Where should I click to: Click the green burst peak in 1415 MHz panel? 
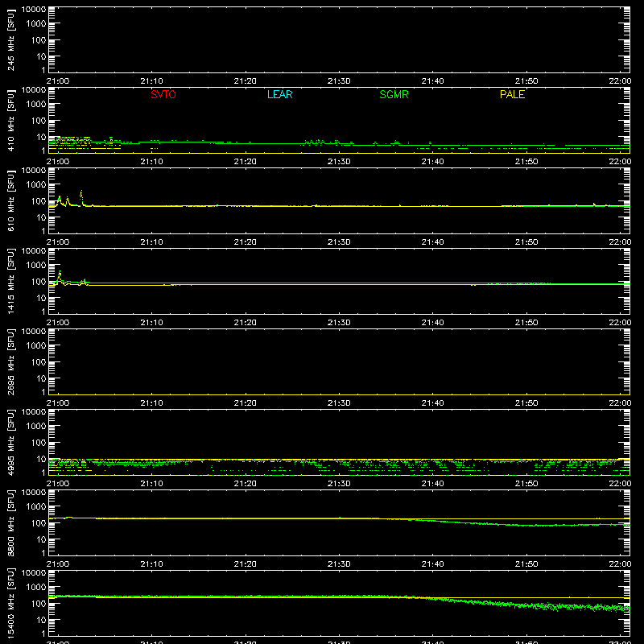(60, 275)
